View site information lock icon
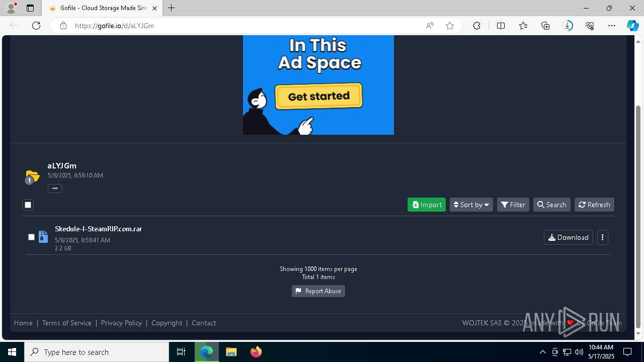Viewport: 644px width, 362px height. tap(63, 26)
